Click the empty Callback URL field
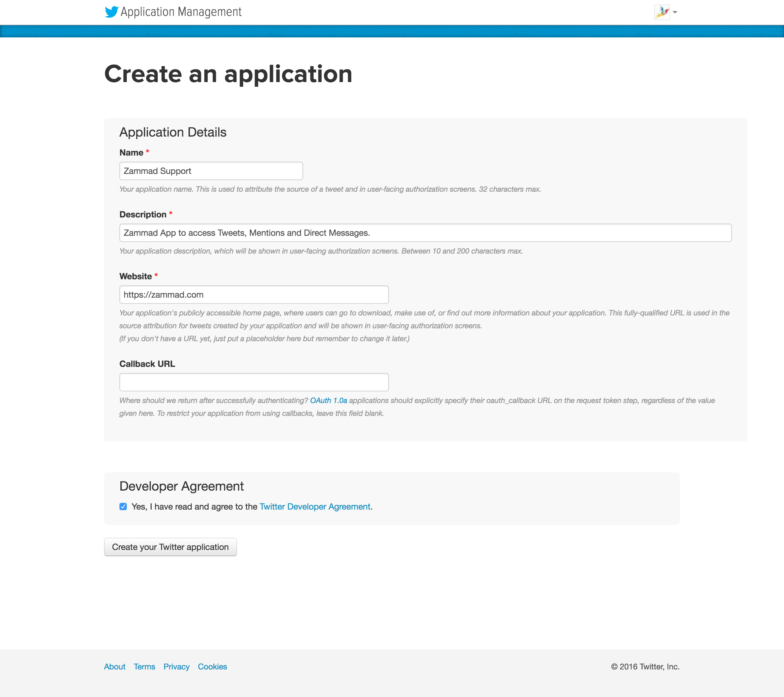 coord(254,382)
